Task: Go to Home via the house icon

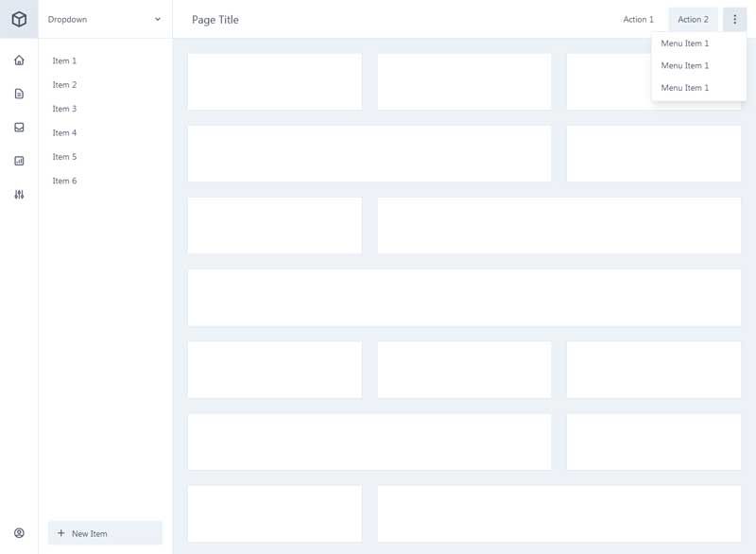Action: coord(19,61)
